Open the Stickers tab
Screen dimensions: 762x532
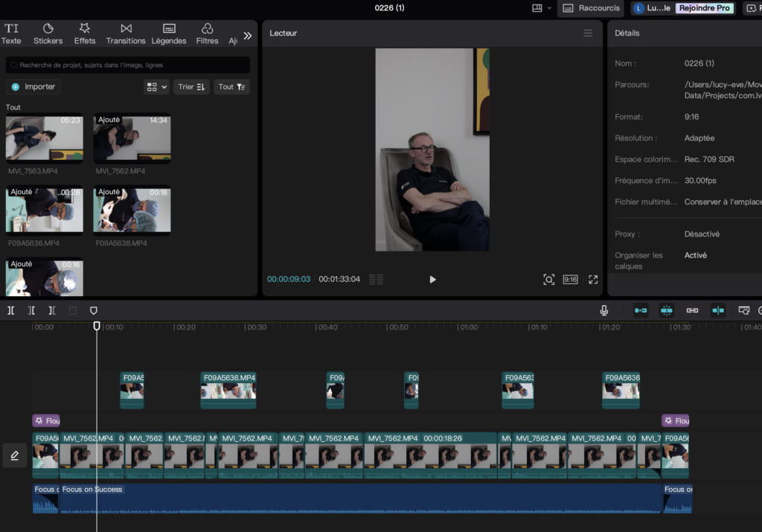(x=48, y=33)
